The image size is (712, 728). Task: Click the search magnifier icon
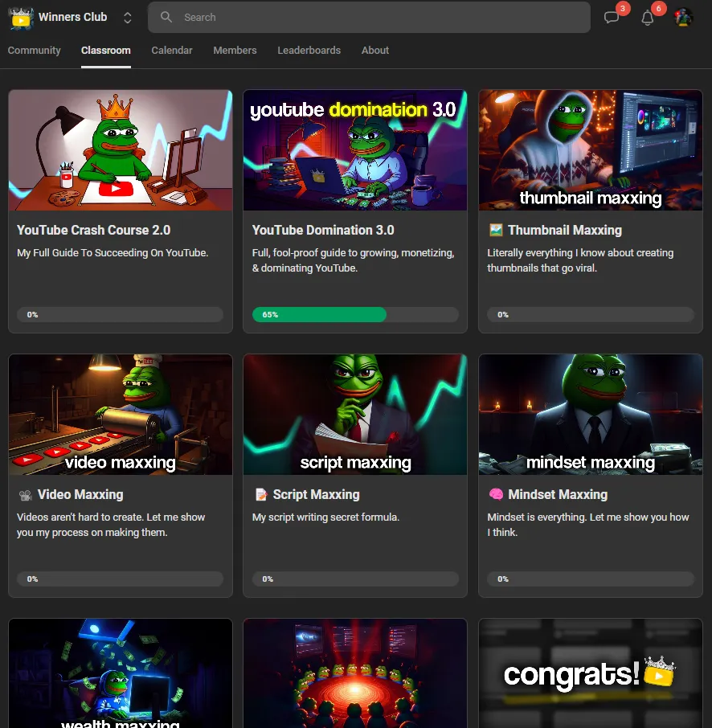point(166,17)
